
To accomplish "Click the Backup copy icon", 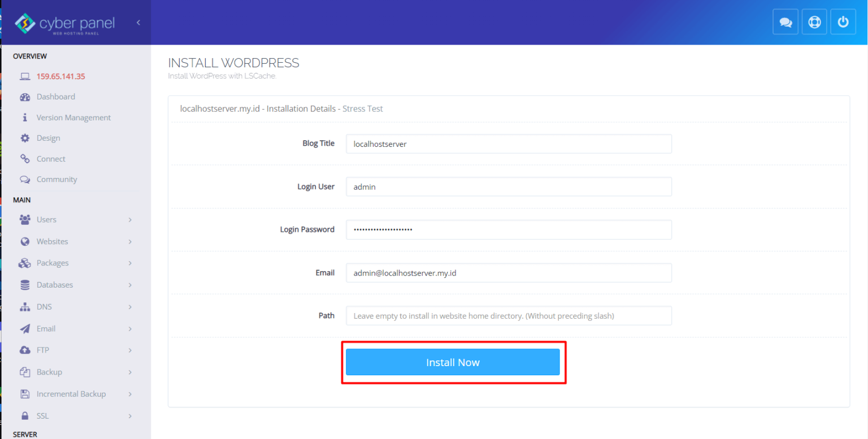I will click(25, 372).
